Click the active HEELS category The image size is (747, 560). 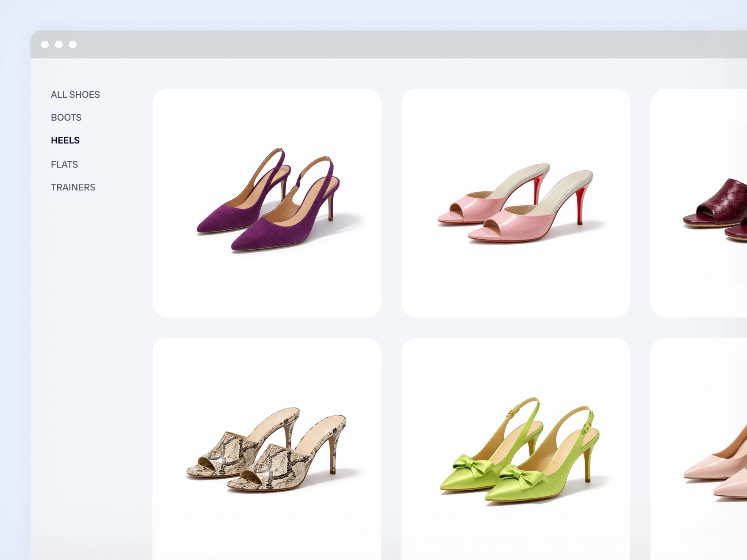click(65, 140)
